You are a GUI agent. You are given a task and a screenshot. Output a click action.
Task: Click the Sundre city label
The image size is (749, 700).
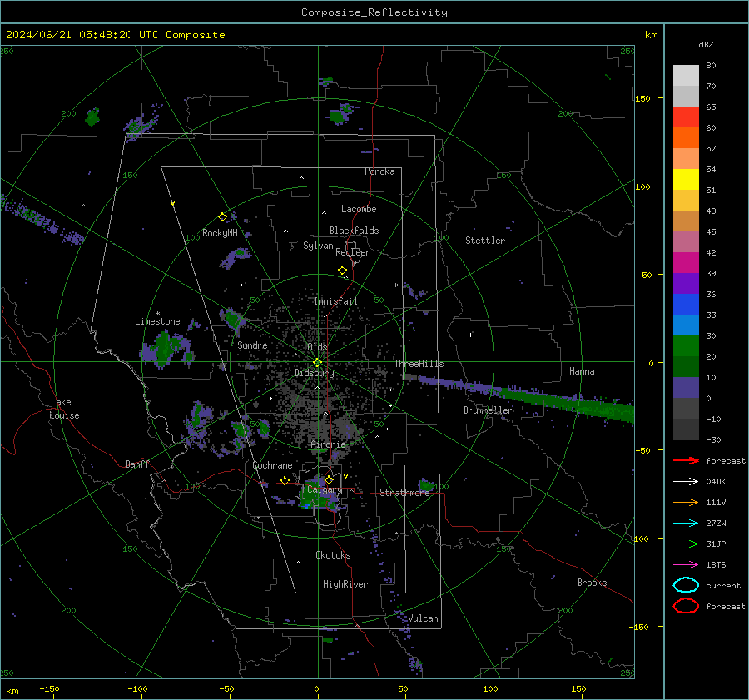[252, 345]
